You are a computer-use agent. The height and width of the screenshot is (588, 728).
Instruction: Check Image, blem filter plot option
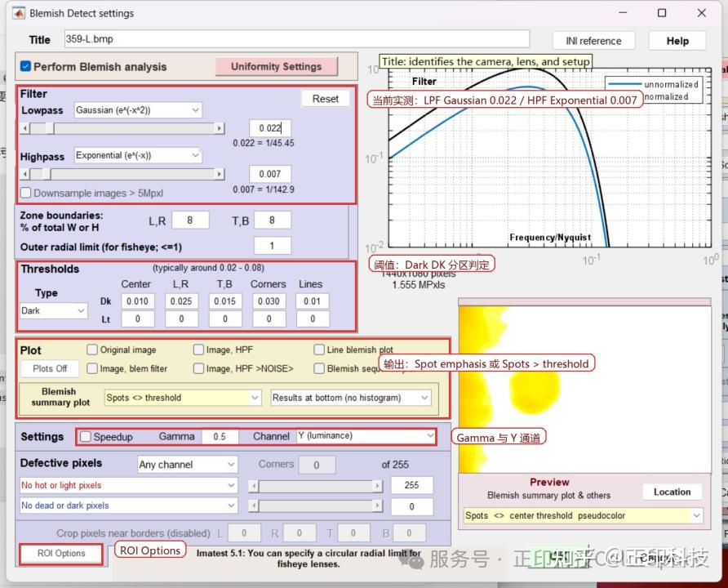[x=92, y=368]
